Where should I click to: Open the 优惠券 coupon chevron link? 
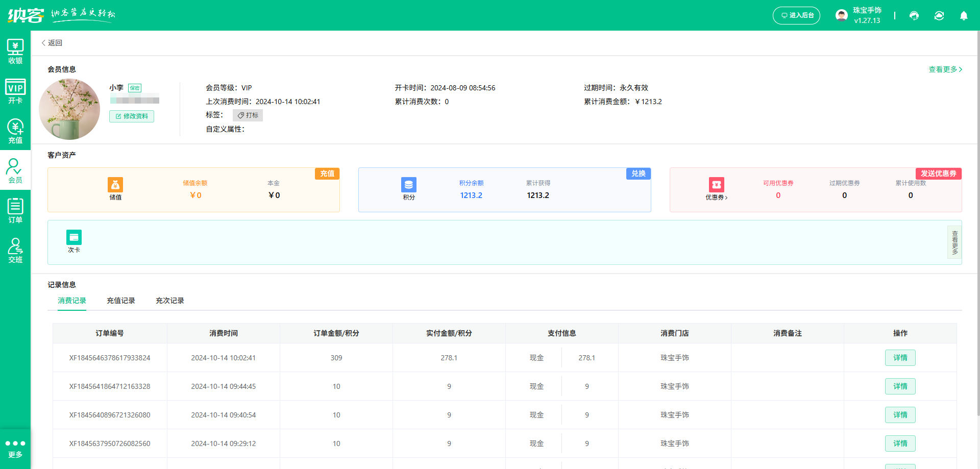[716, 197]
